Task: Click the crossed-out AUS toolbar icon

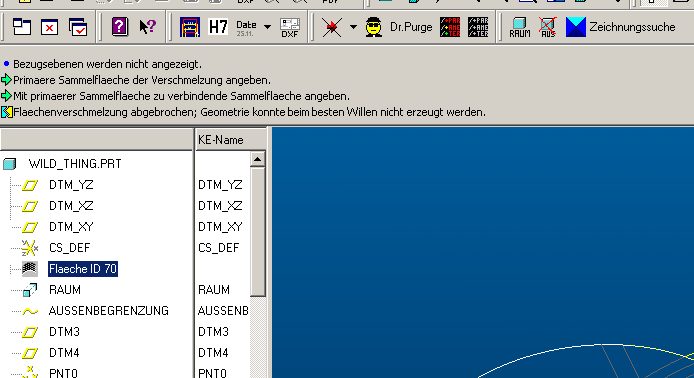Action: pyautogui.click(x=548, y=27)
